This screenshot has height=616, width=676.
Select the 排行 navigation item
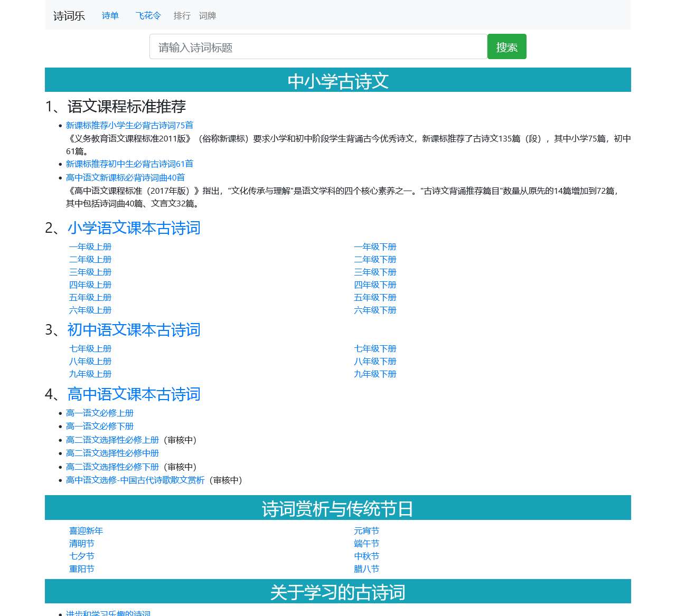point(182,15)
